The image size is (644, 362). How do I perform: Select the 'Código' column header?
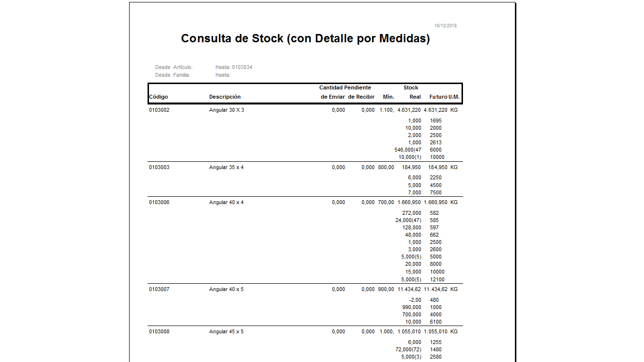coord(158,97)
